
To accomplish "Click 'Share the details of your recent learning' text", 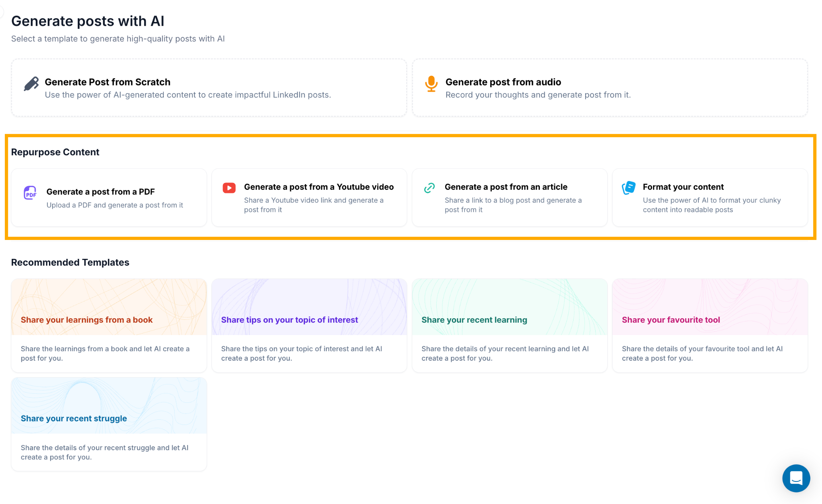I will 505,354.
